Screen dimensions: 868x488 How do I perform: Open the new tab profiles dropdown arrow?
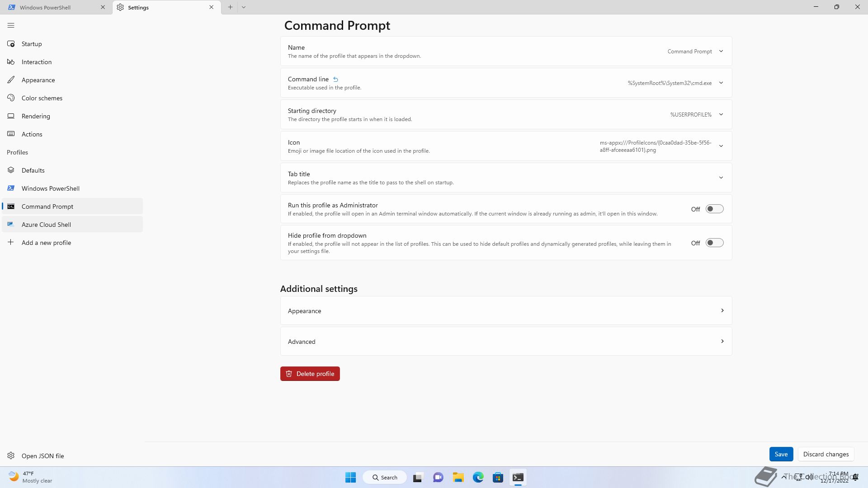point(244,7)
